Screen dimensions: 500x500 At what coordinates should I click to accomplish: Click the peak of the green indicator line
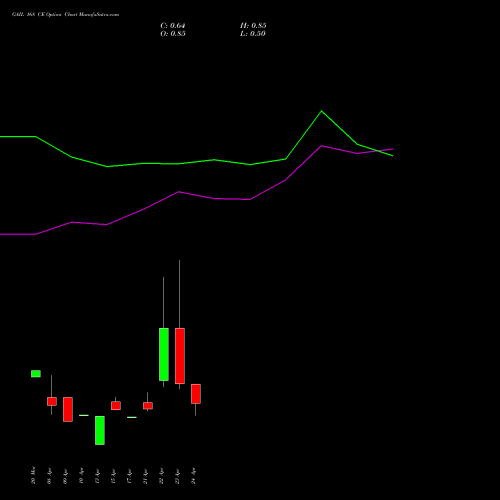(321, 111)
